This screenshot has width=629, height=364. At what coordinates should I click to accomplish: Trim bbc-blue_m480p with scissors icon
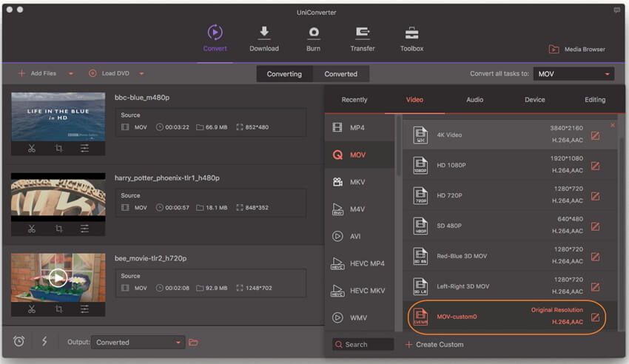32,148
